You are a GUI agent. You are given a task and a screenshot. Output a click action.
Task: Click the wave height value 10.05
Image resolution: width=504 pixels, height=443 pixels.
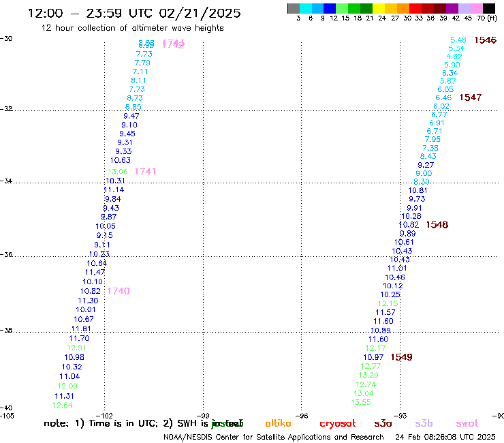pyautogui.click(x=106, y=226)
